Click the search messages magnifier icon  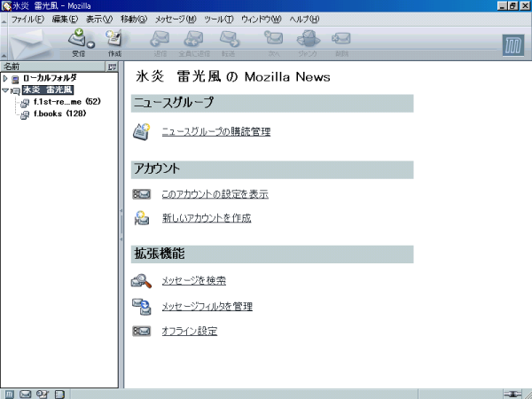click(141, 281)
